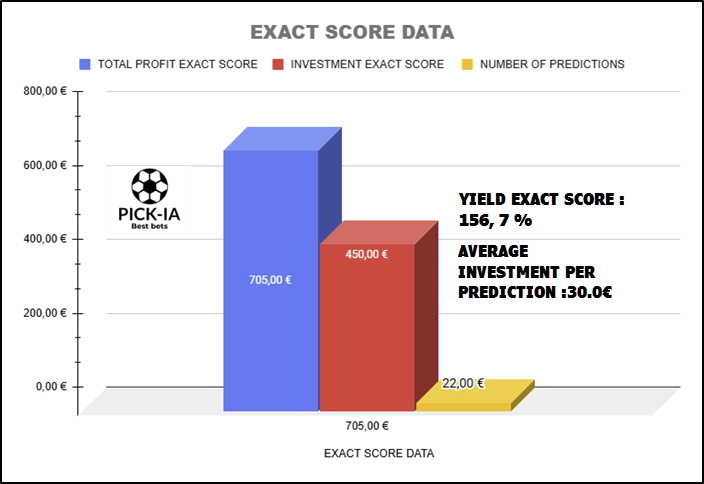Click the 400,00 € axis label
The height and width of the screenshot is (484, 704).
coord(45,239)
